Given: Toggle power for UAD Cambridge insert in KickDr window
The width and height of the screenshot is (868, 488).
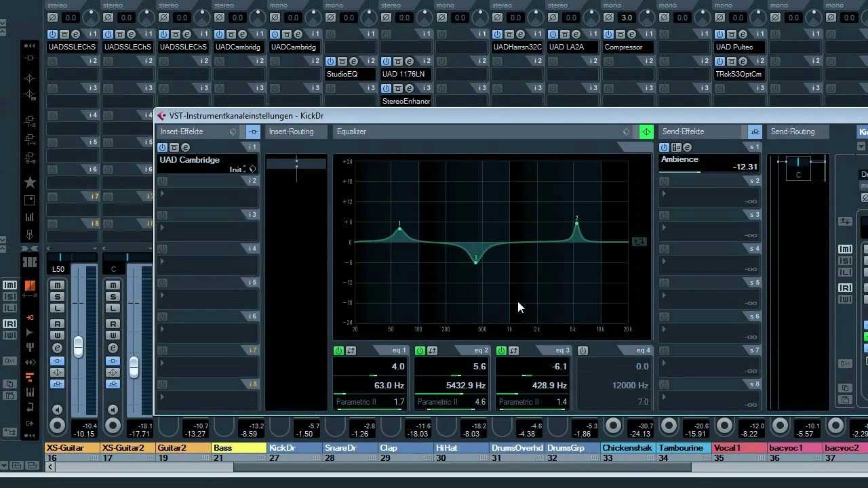Looking at the screenshot, I should click(x=162, y=147).
